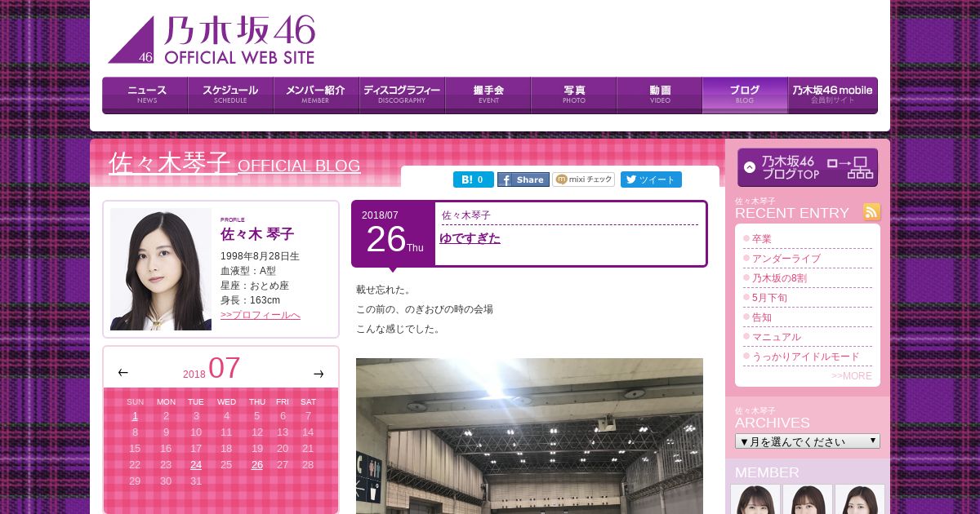Open the 握手会 EVENT menu

(488, 95)
